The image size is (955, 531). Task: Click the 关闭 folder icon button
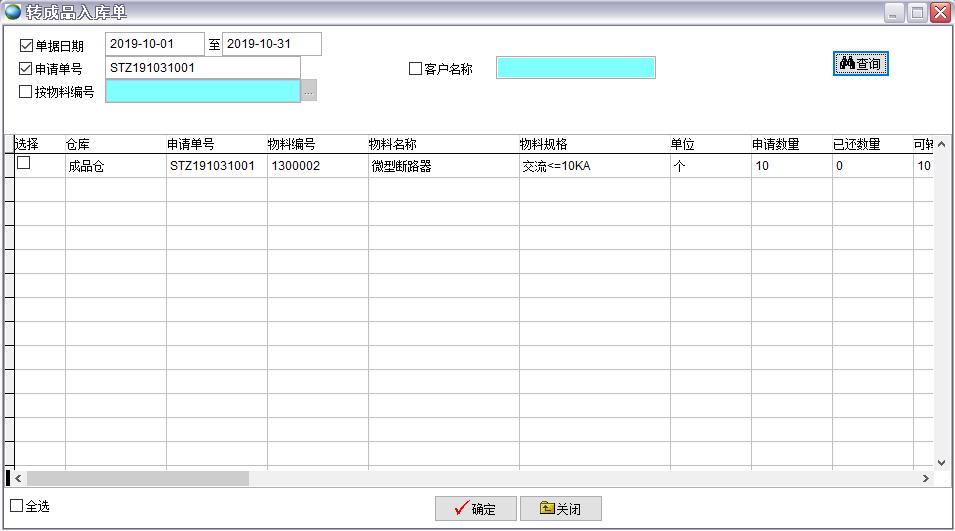pyautogui.click(x=560, y=508)
